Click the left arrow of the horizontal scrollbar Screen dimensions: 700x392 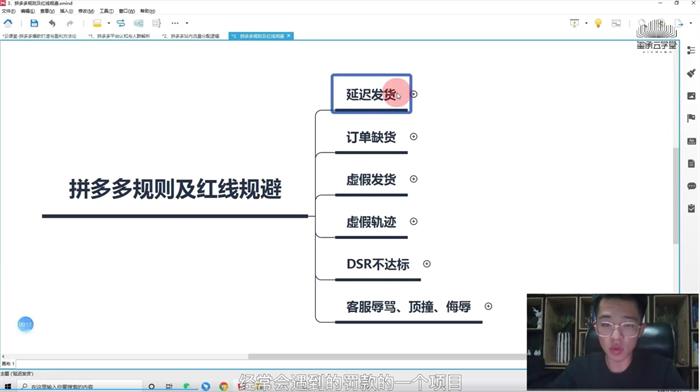point(3,356)
